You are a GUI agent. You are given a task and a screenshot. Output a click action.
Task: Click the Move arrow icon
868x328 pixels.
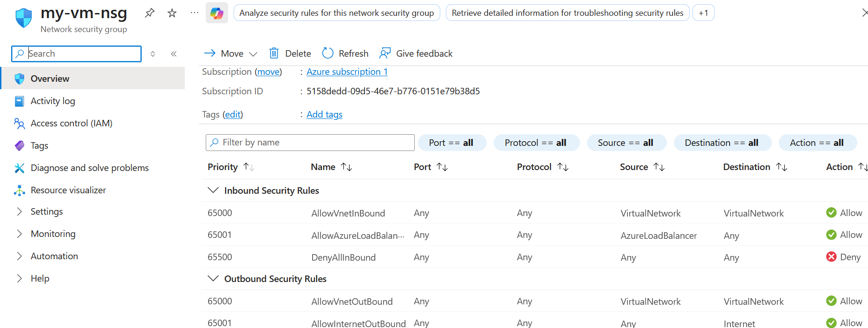[x=210, y=53]
